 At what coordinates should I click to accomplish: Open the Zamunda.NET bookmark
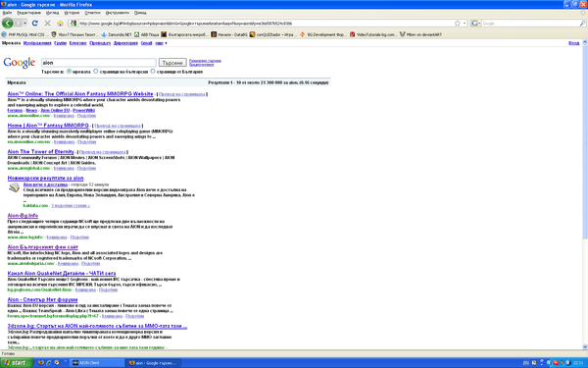tap(117, 34)
